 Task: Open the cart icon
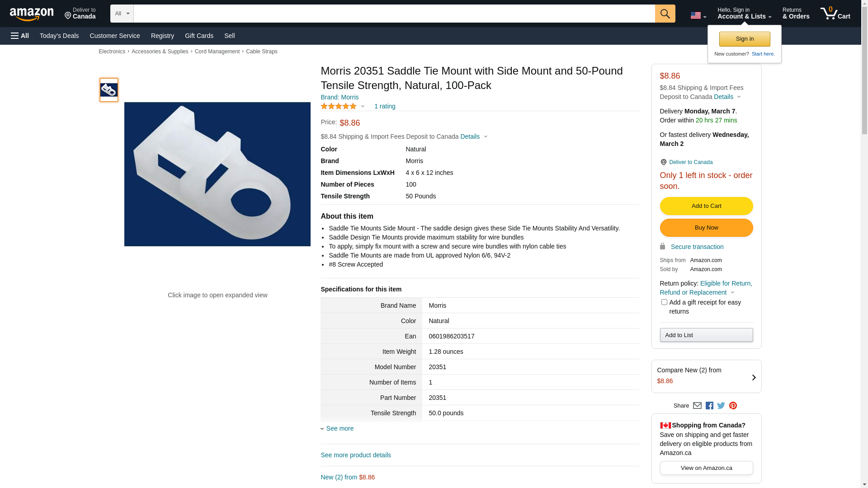835,14
